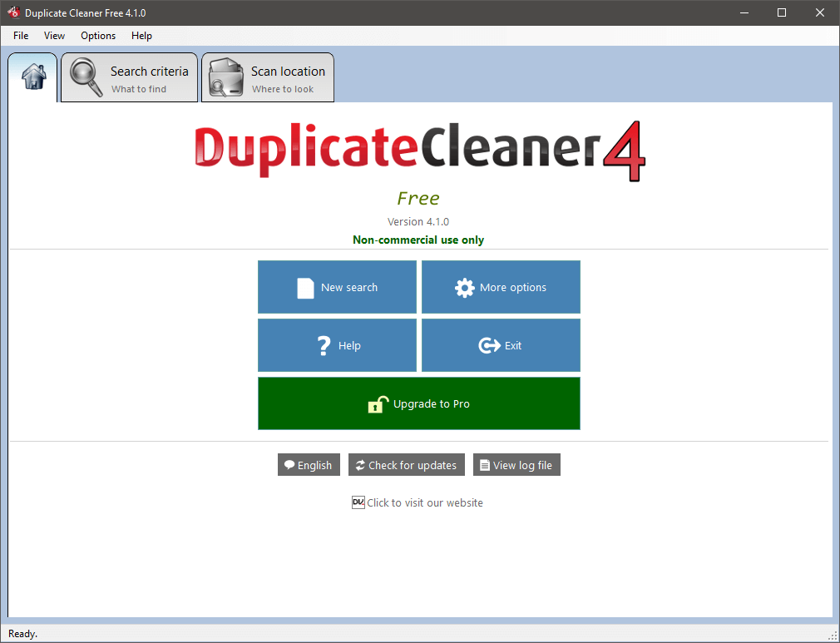Click the magnifying glass icon on Search criteria

click(x=86, y=77)
